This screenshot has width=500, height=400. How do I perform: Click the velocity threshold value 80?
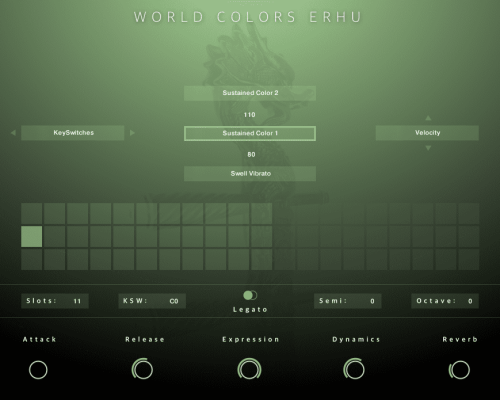251,154
